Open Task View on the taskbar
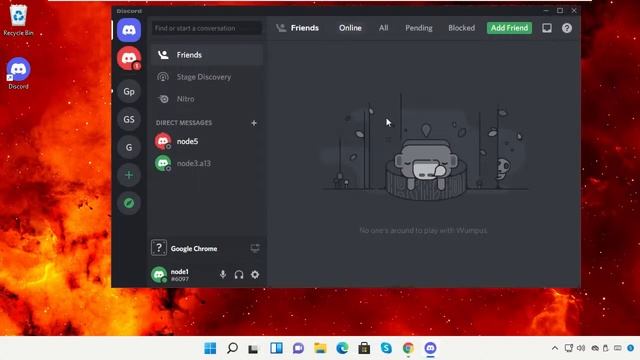Screen dimensions: 640x360 click(253, 349)
